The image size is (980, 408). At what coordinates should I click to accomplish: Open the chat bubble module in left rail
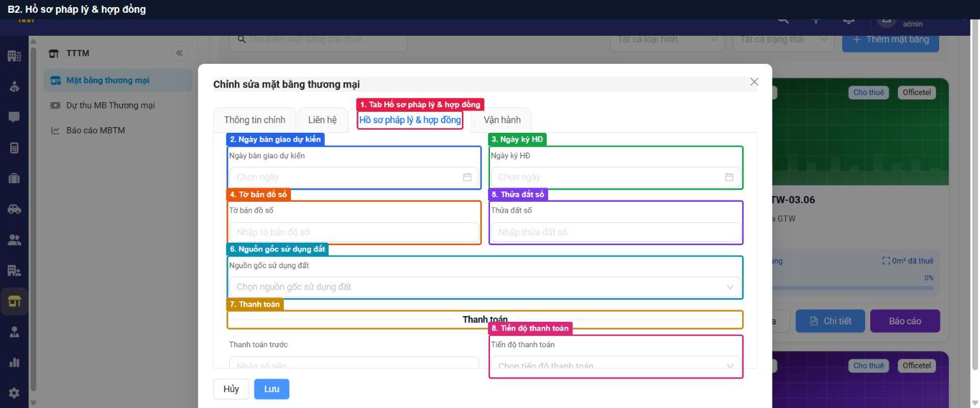[x=13, y=117]
